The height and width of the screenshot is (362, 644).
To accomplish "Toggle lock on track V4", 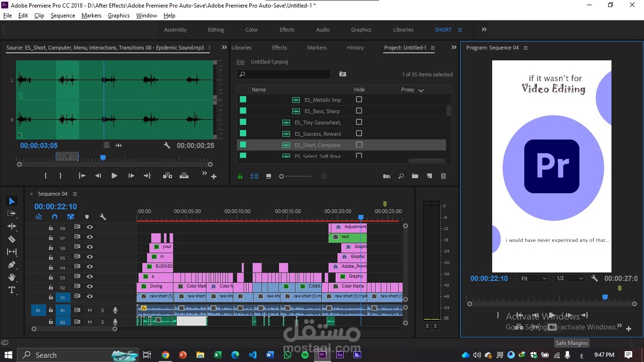I will tap(51, 267).
